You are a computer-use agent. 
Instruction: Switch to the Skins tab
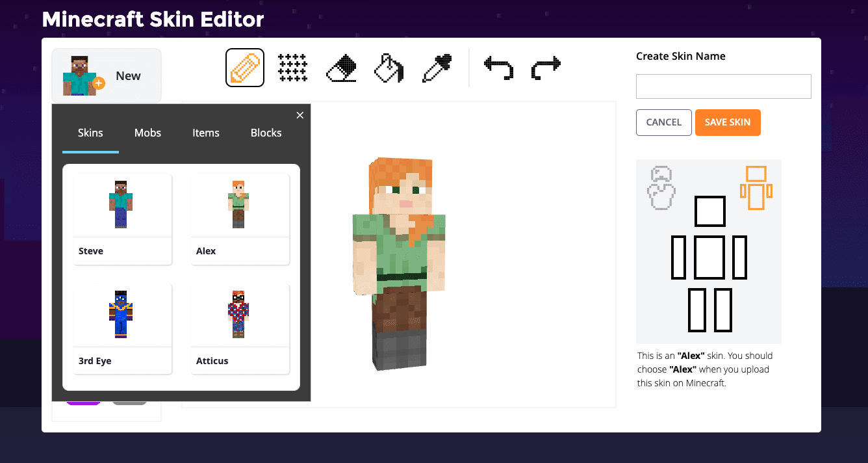click(90, 133)
